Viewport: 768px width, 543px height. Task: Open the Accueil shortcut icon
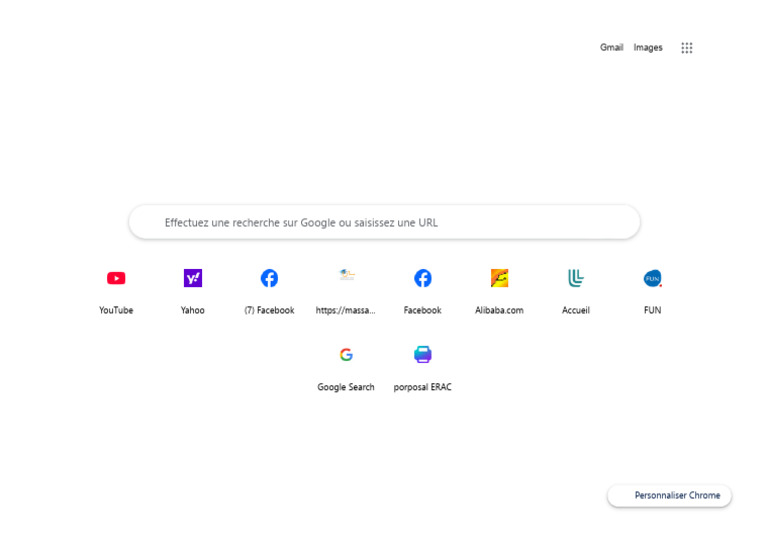pyautogui.click(x=576, y=279)
